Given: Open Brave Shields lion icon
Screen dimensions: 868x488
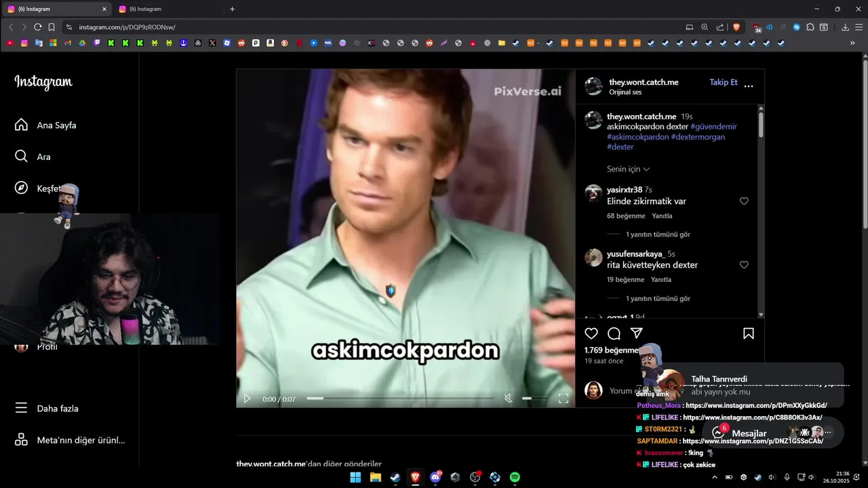Looking at the screenshot, I should click(x=737, y=27).
